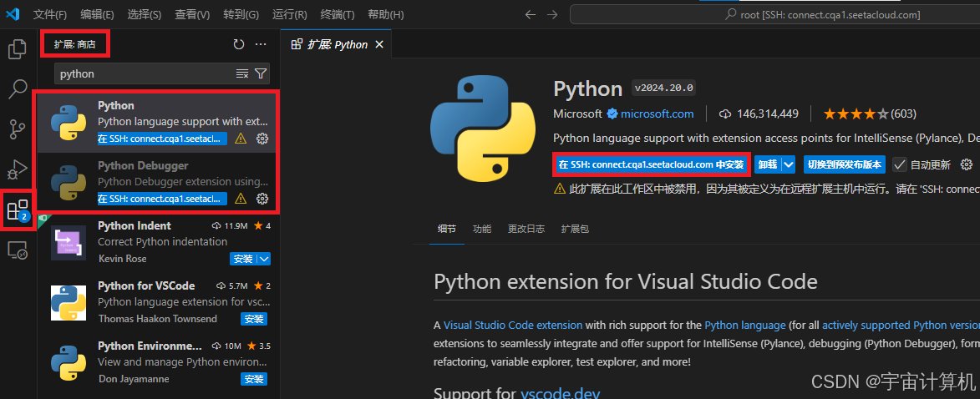Click the star rating (603)
Screen dimensions: 980x399
click(870, 114)
